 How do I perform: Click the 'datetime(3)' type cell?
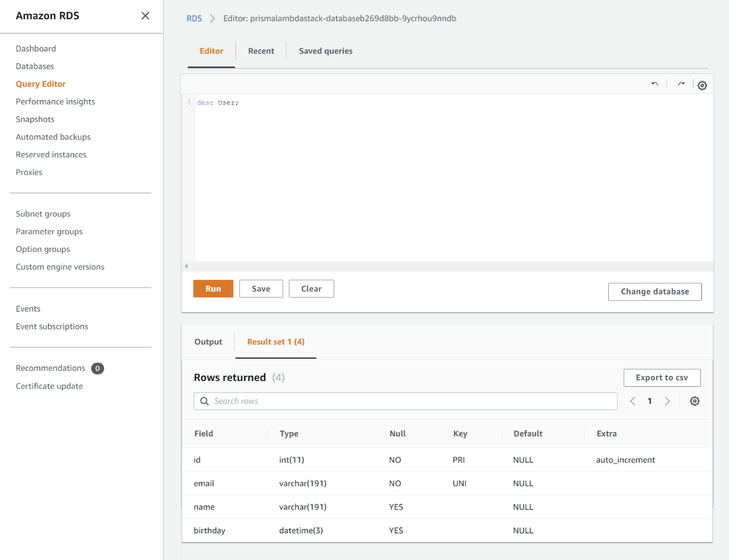point(301,531)
